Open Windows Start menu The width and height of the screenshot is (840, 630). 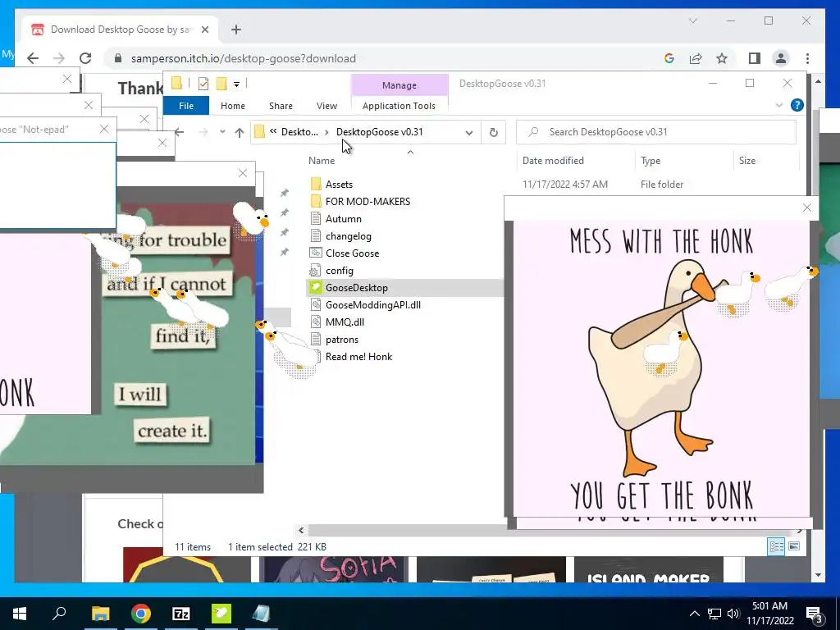pos(20,614)
